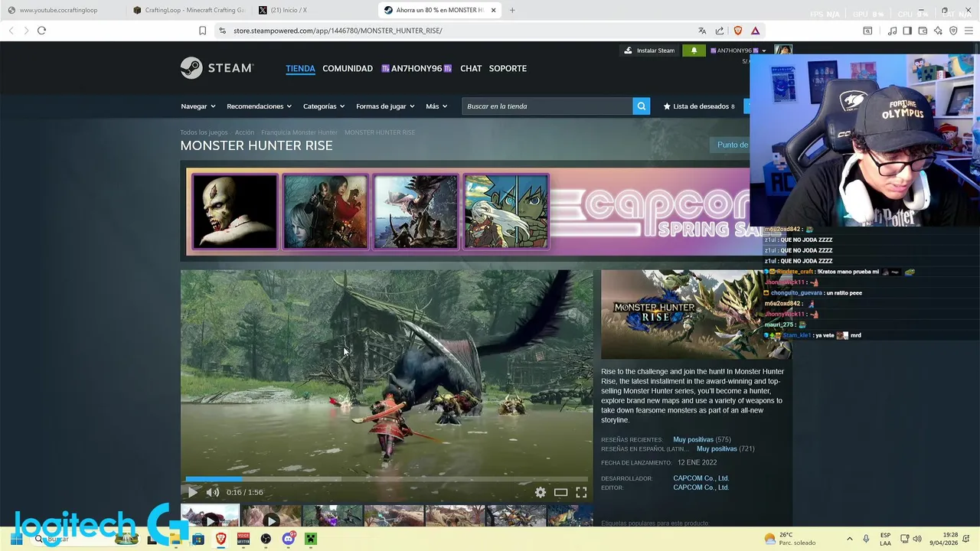Screen dimensions: 980x551
Task: Play the trailer video
Action: (x=192, y=492)
